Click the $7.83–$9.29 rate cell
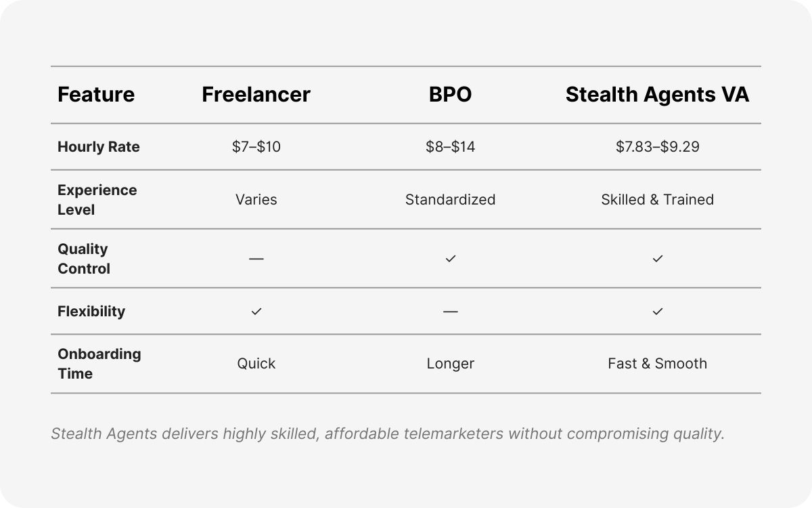 tap(658, 147)
